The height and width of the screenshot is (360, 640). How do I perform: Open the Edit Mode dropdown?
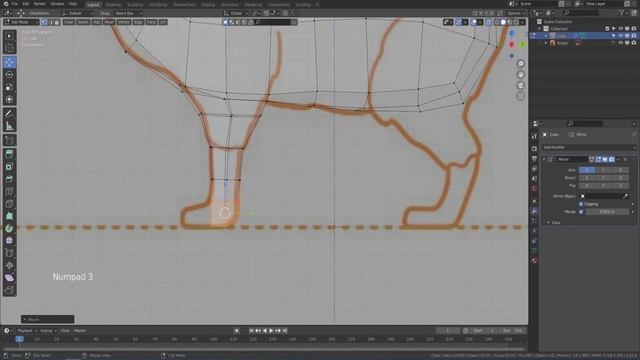21,22
